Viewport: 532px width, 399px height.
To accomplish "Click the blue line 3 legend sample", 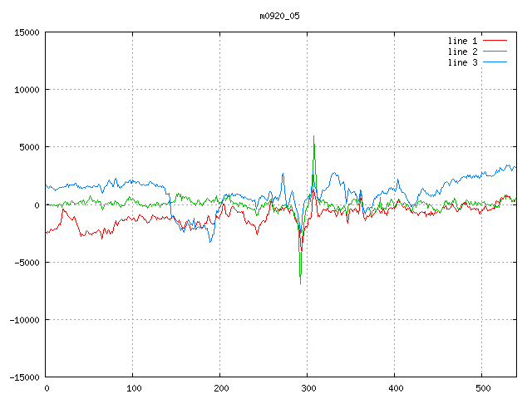I will (x=495, y=62).
